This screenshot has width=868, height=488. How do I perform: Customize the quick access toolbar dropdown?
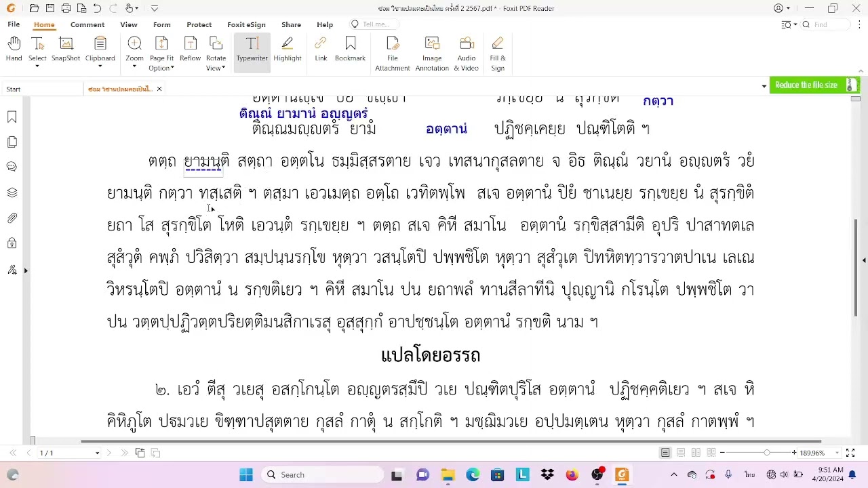[x=155, y=8]
